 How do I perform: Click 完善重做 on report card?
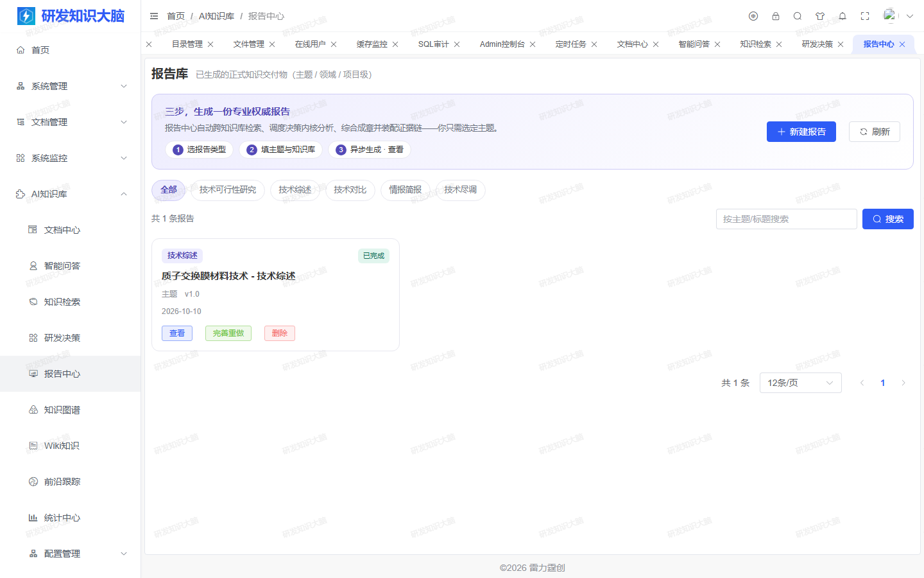point(228,333)
